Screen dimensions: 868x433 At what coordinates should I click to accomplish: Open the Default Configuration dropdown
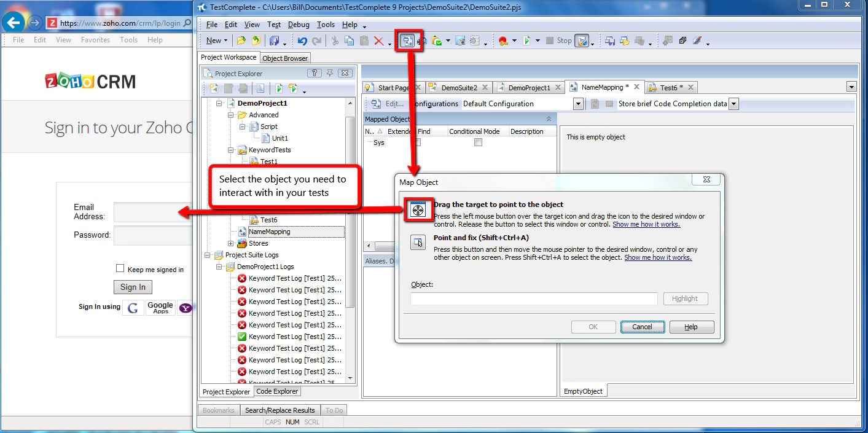[577, 104]
